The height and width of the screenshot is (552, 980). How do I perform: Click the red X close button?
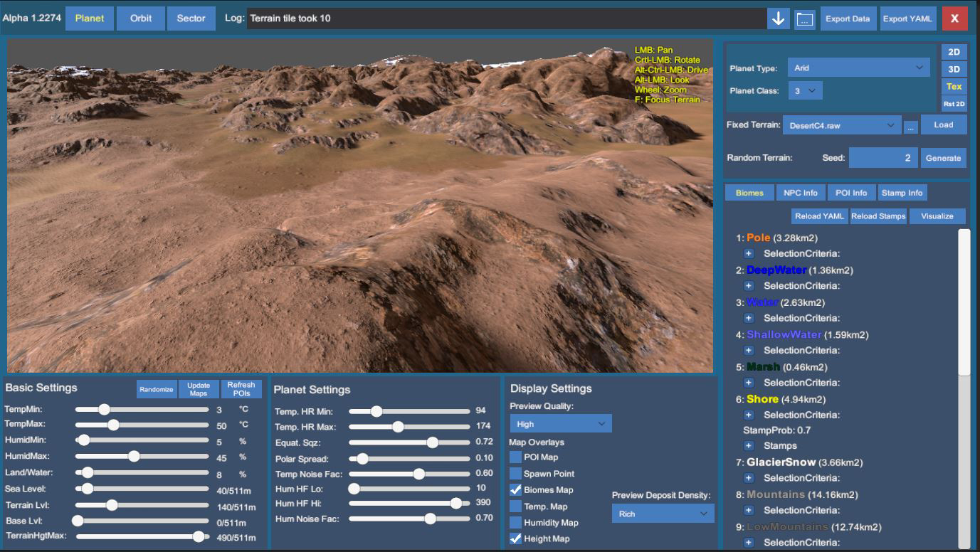pyautogui.click(x=954, y=18)
